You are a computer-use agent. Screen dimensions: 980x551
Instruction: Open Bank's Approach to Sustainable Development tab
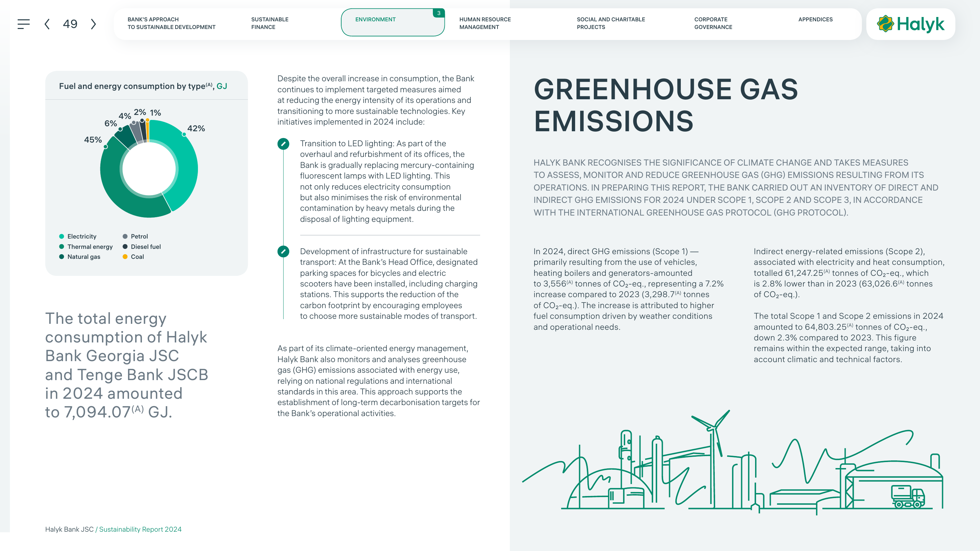coord(171,23)
